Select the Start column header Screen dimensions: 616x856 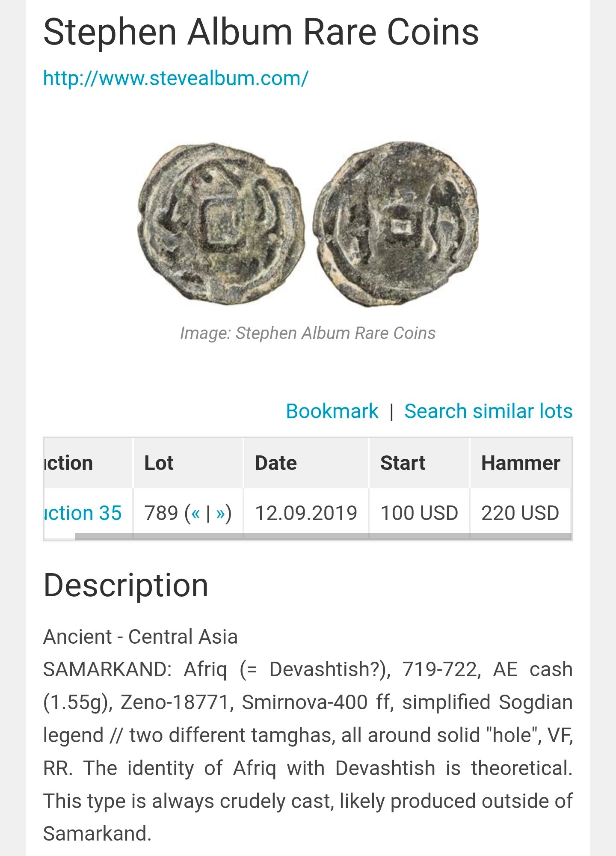tap(403, 463)
